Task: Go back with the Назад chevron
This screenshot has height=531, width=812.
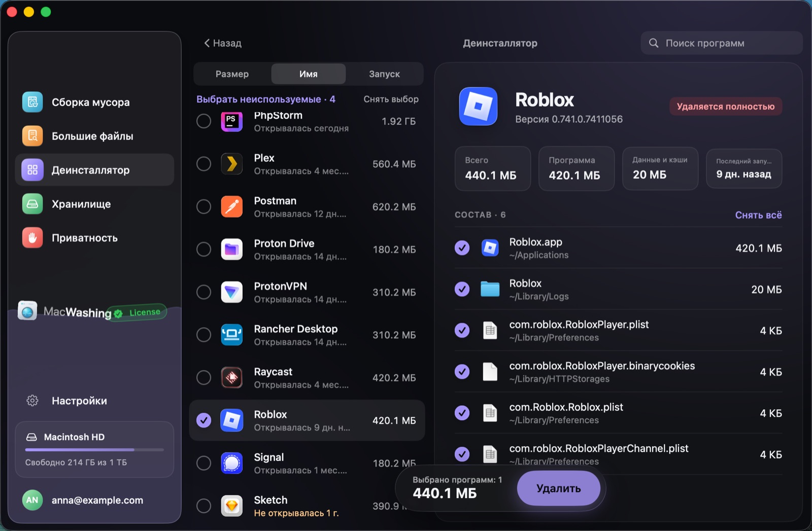Action: click(207, 43)
